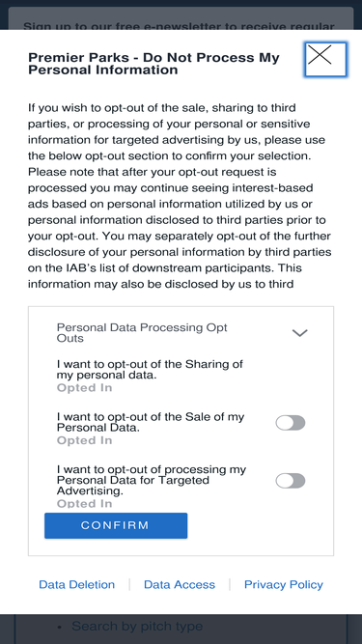Viewport: 362px width, 644px height.
Task: Open the Data Access link
Action: (180, 584)
